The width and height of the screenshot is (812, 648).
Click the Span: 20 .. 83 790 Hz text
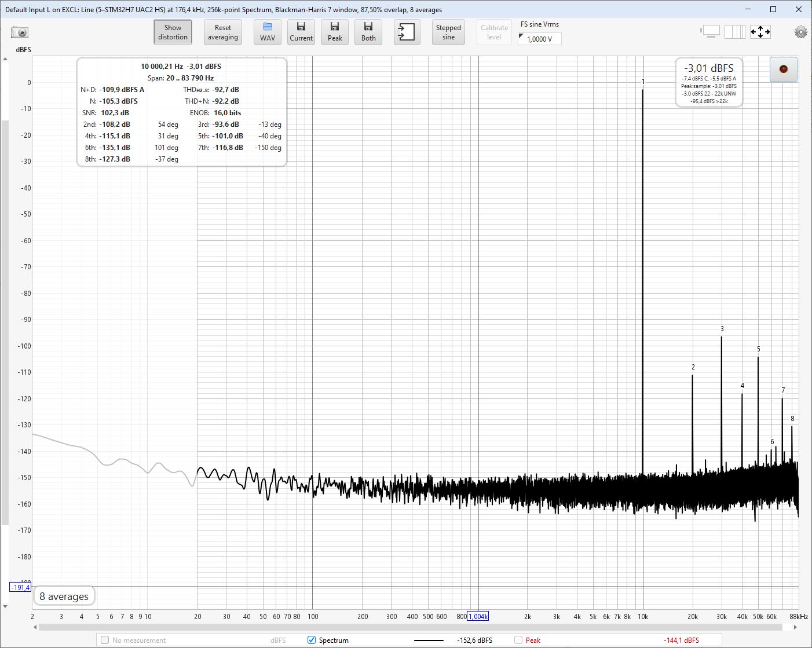coord(181,78)
